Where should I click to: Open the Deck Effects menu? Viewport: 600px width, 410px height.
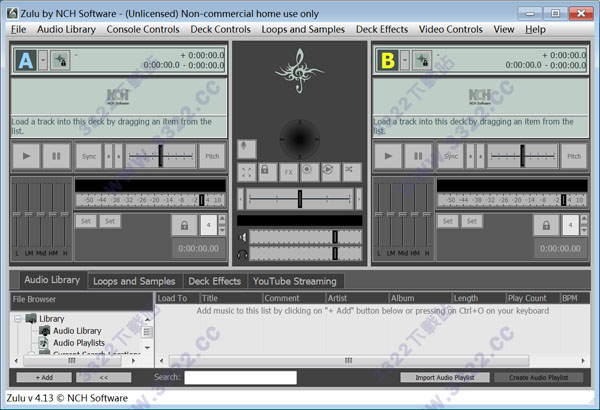(382, 29)
